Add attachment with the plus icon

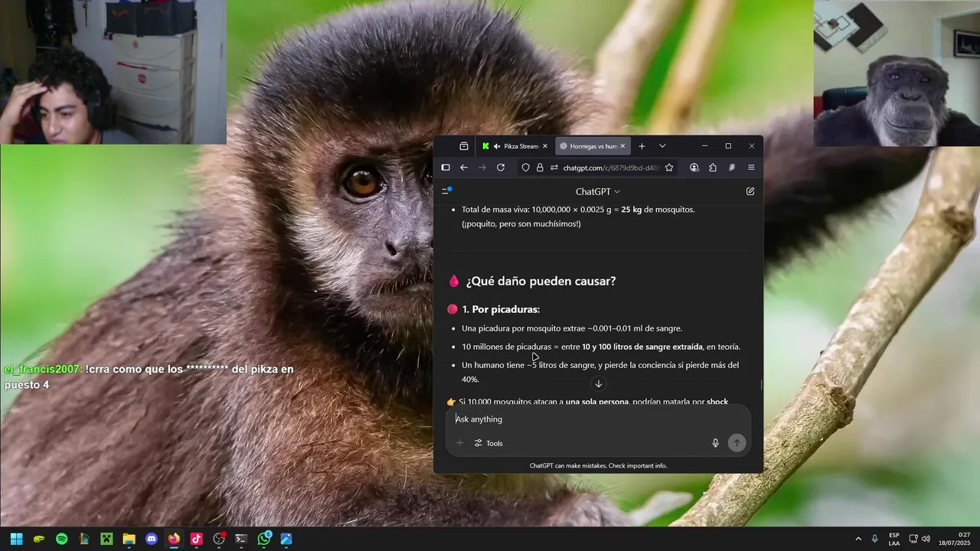pos(460,443)
